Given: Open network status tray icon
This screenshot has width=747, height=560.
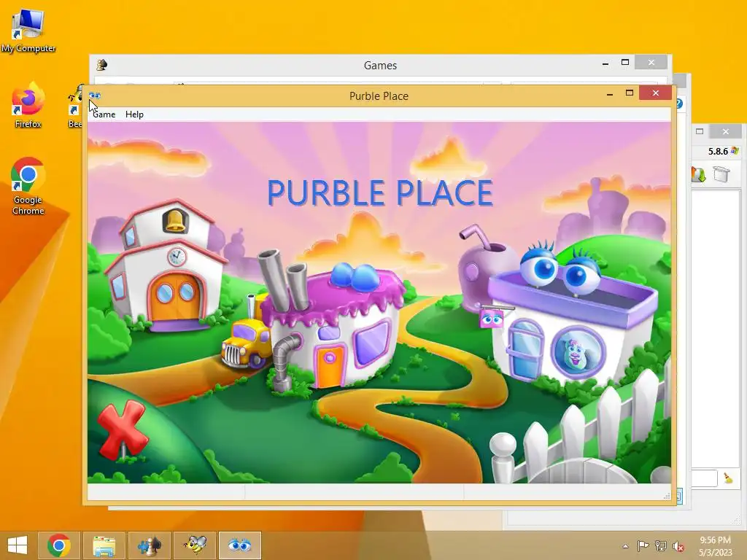Looking at the screenshot, I should click(661, 545).
